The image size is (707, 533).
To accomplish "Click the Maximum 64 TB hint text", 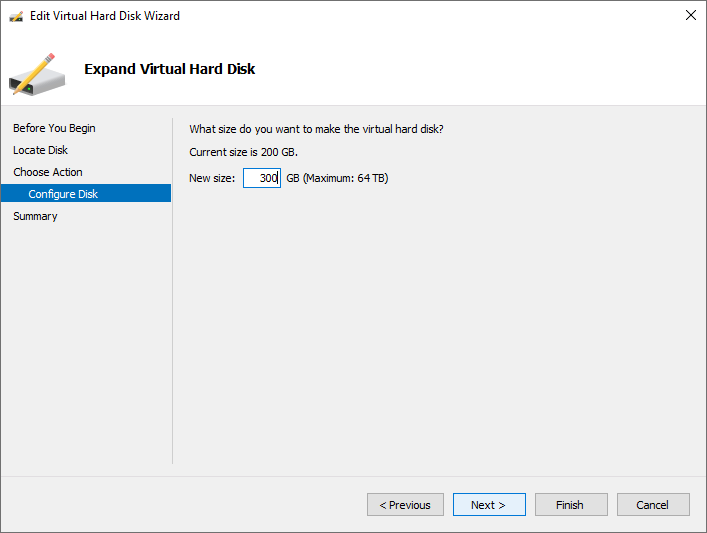I will click(337, 178).
